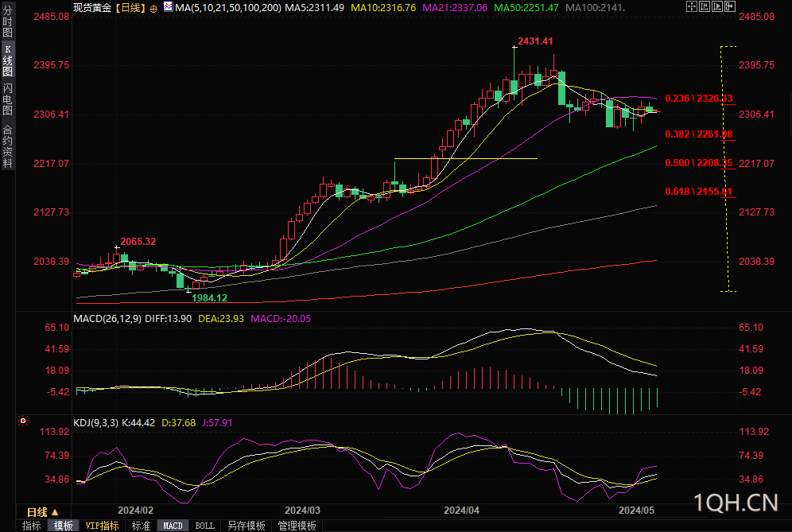Screen dimensions: 792x532
Task: Click the export panel arrow icon
Action: [x=730, y=6]
